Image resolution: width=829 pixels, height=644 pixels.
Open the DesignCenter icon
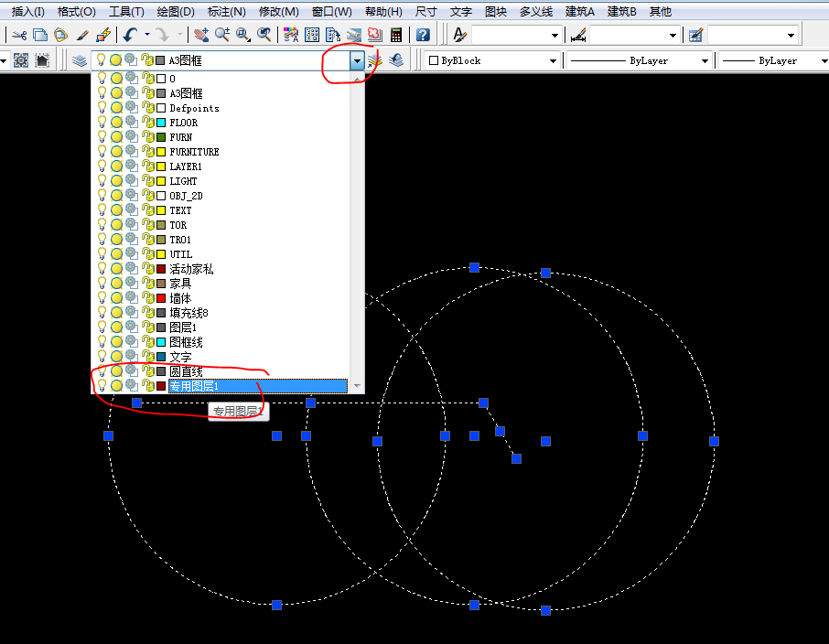(312, 36)
